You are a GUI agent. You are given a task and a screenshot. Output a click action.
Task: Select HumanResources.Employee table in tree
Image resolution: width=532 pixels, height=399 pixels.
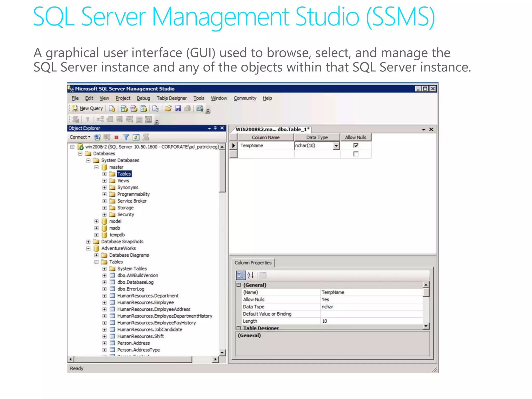click(x=145, y=302)
